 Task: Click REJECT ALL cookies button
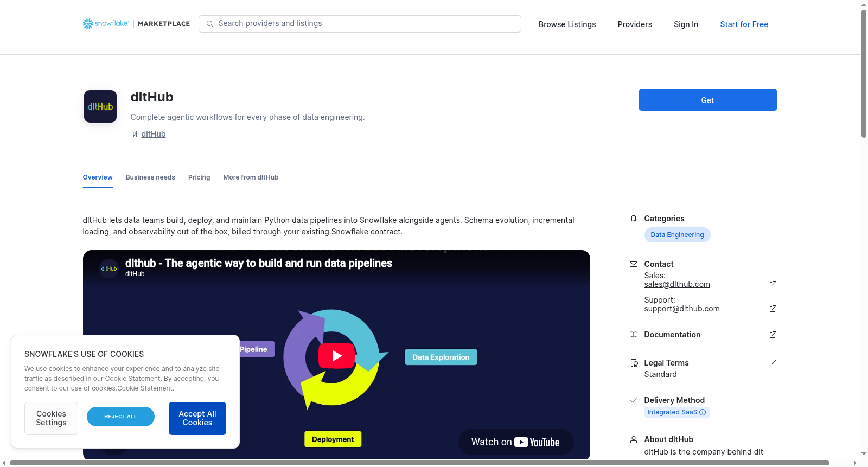coord(120,417)
